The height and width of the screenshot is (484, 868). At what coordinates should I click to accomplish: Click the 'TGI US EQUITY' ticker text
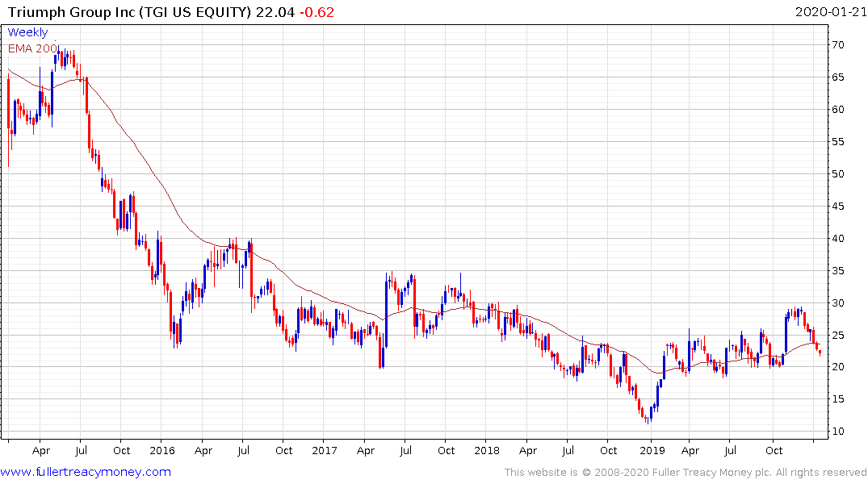point(195,12)
